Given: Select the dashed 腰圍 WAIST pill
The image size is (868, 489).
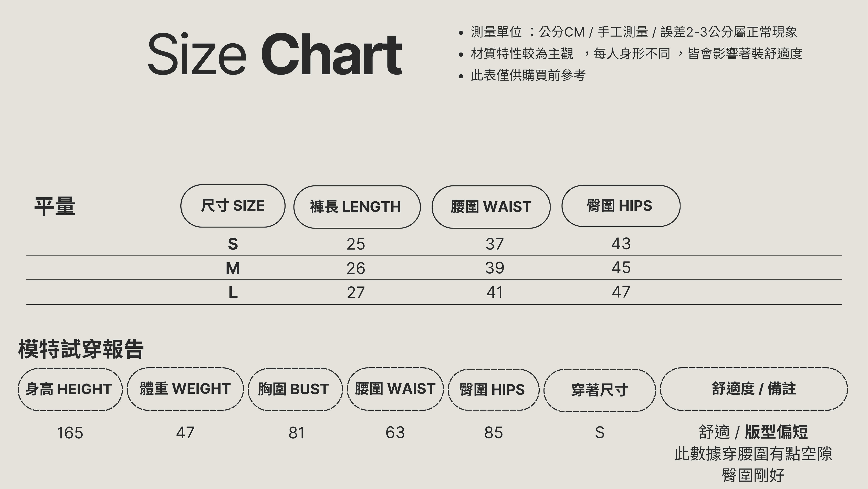Looking at the screenshot, I should 395,389.
